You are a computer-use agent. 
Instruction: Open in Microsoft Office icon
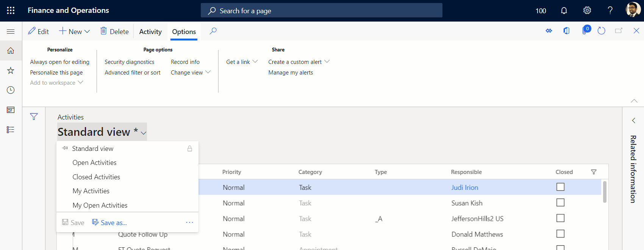[566, 31]
